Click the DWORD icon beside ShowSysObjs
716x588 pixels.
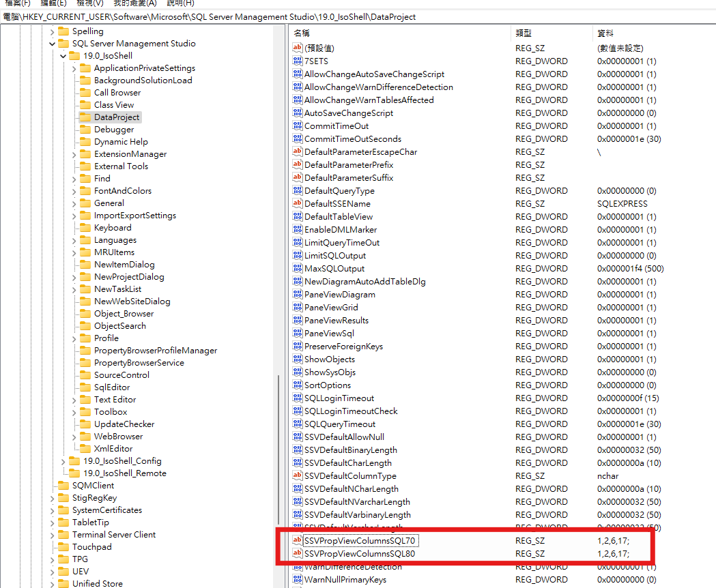point(297,372)
